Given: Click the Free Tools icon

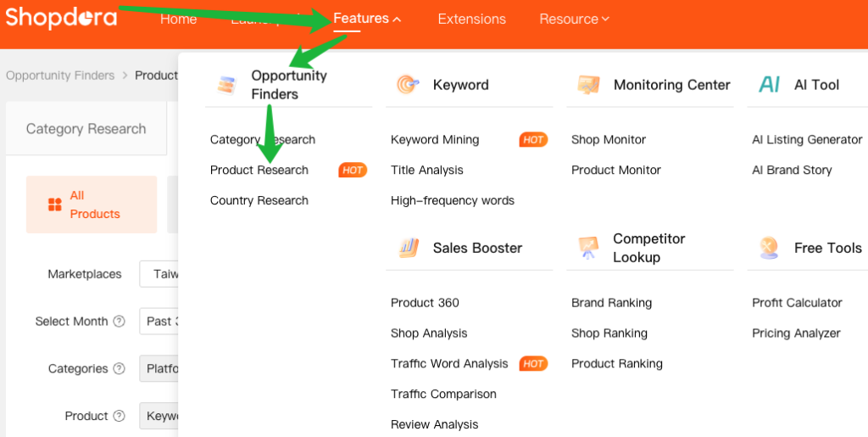Looking at the screenshot, I should point(770,248).
